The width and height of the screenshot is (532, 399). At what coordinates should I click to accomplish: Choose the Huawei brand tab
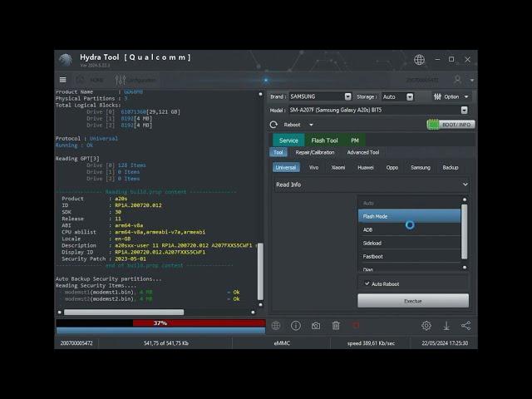pos(366,167)
